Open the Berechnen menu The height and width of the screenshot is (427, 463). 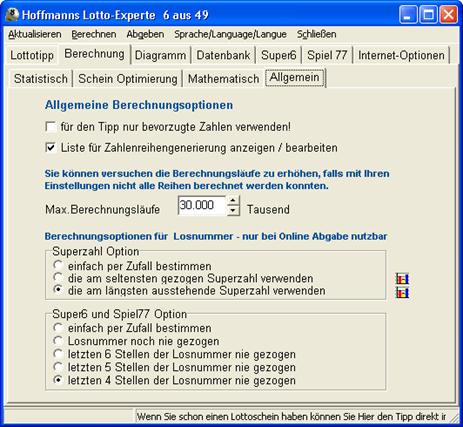click(x=94, y=34)
